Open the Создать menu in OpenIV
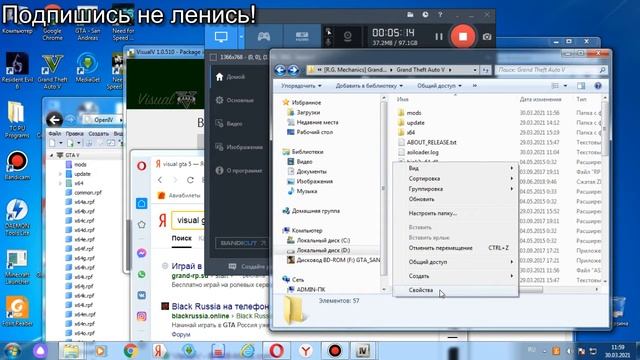The height and width of the screenshot is (360, 640). tap(98, 133)
